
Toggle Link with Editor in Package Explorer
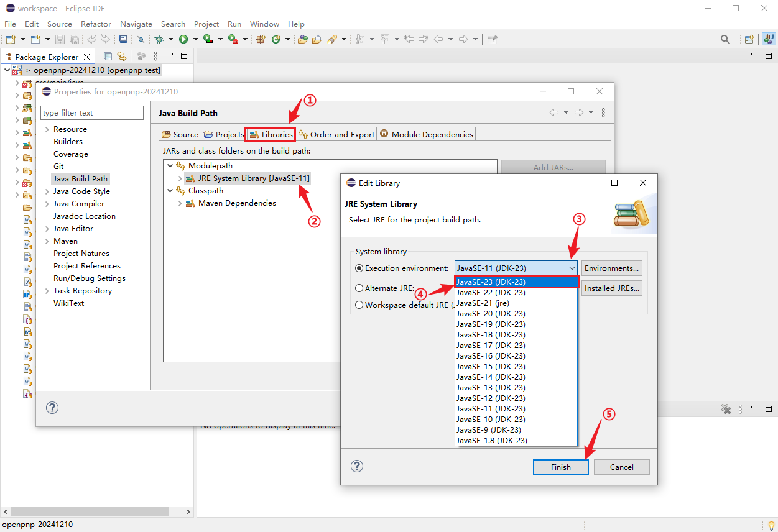point(122,56)
